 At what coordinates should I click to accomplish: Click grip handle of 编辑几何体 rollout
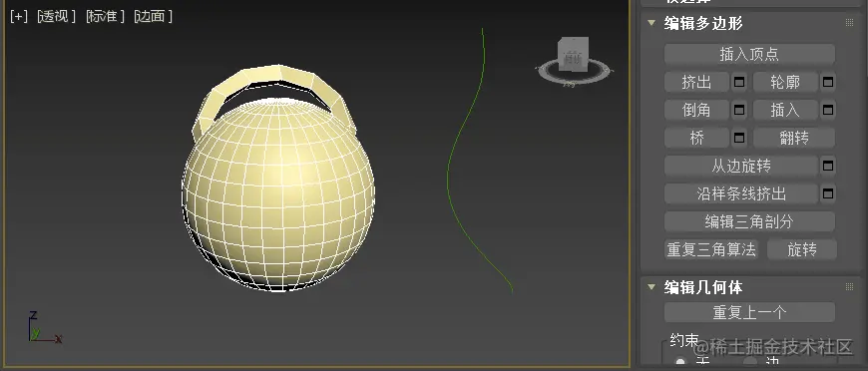coord(849,287)
